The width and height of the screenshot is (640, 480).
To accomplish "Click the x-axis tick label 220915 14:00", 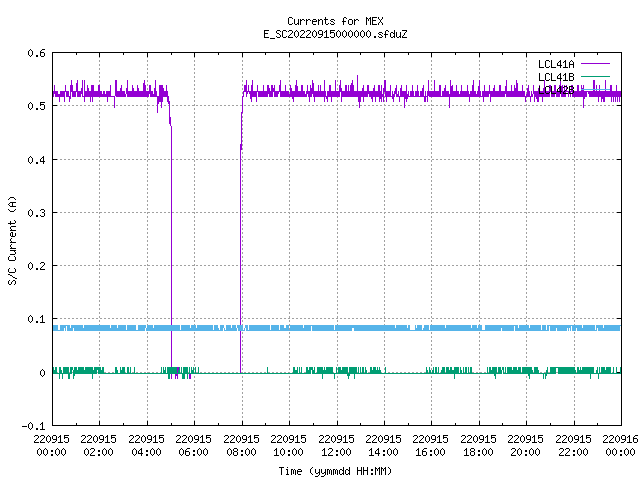I will pyautogui.click(x=383, y=446).
